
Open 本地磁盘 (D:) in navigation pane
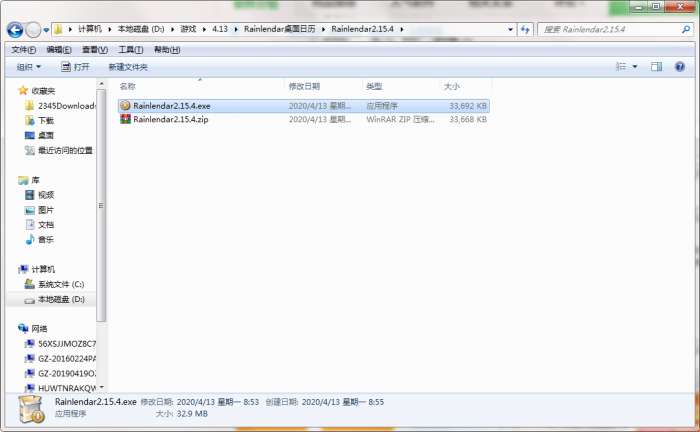(61, 299)
